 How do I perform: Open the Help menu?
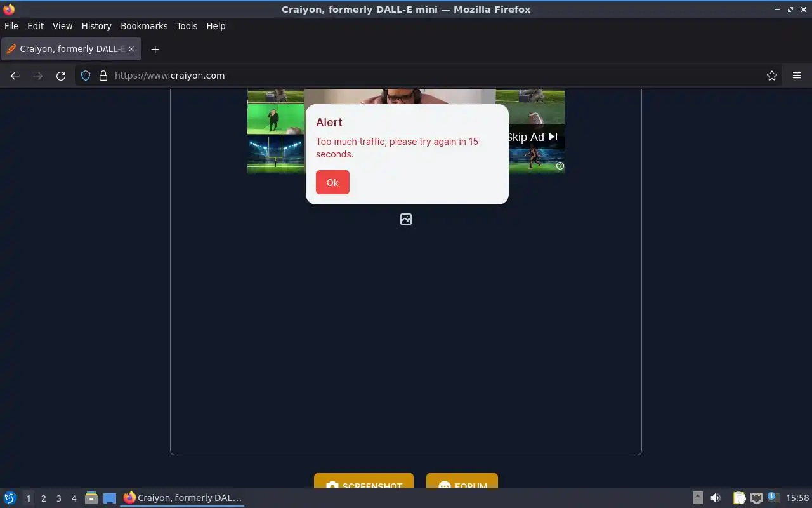click(216, 26)
